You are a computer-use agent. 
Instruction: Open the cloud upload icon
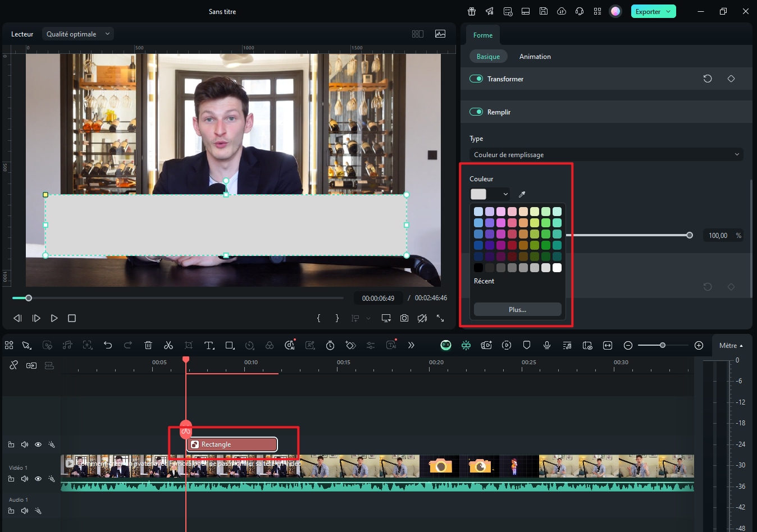[x=562, y=11]
